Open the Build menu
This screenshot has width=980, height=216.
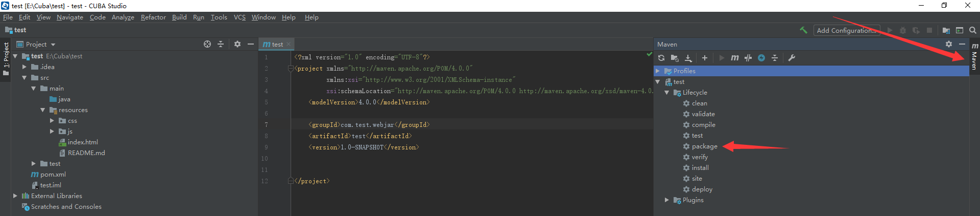[x=179, y=17]
